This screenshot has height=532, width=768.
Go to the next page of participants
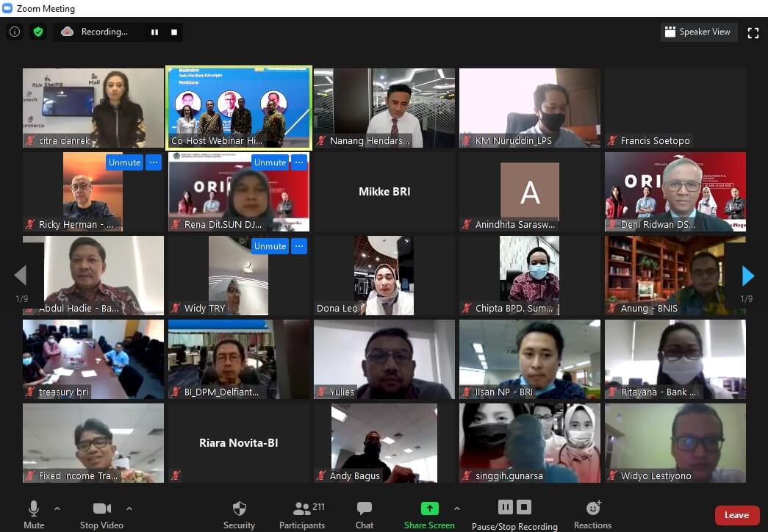pyautogui.click(x=748, y=276)
